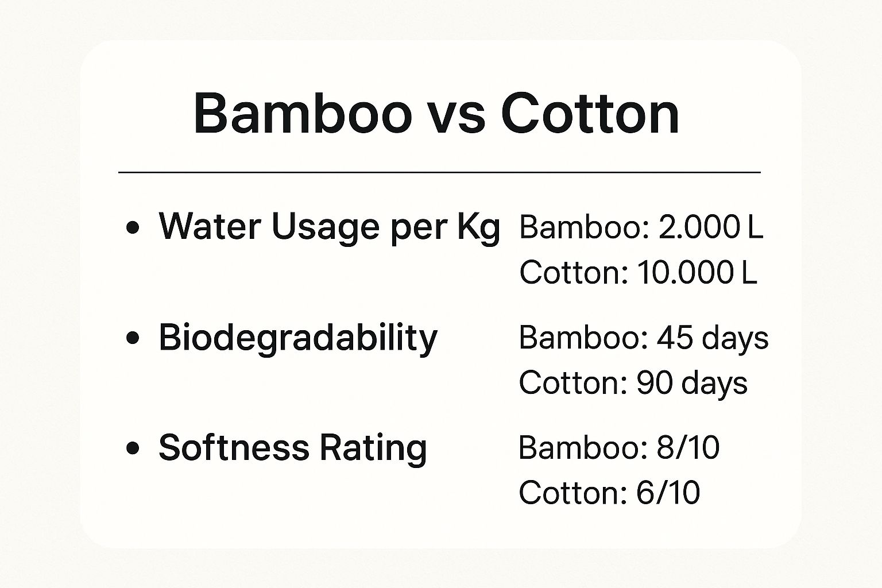Image resolution: width=882 pixels, height=588 pixels.
Task: Click the Bamboo: 2.000 L value
Action: pos(641,227)
